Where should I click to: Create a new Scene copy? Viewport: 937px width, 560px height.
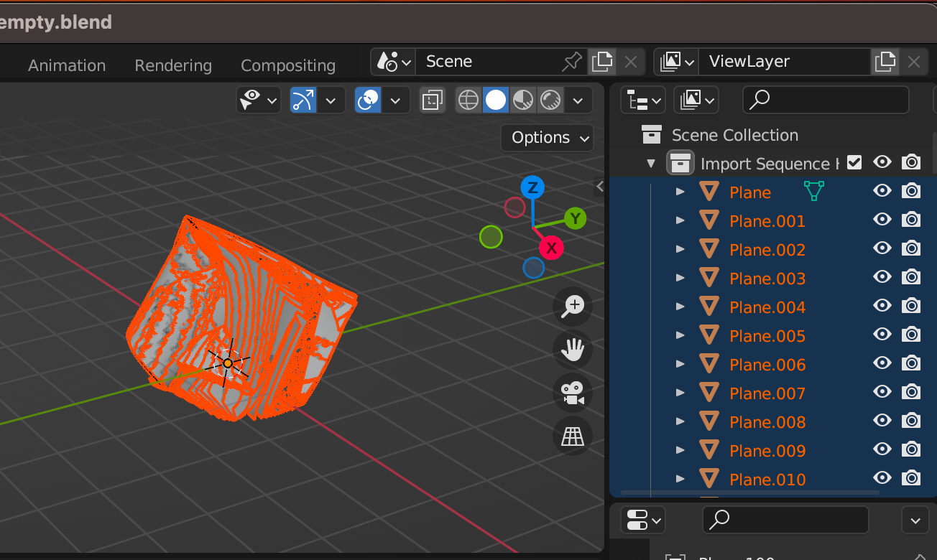tap(602, 62)
